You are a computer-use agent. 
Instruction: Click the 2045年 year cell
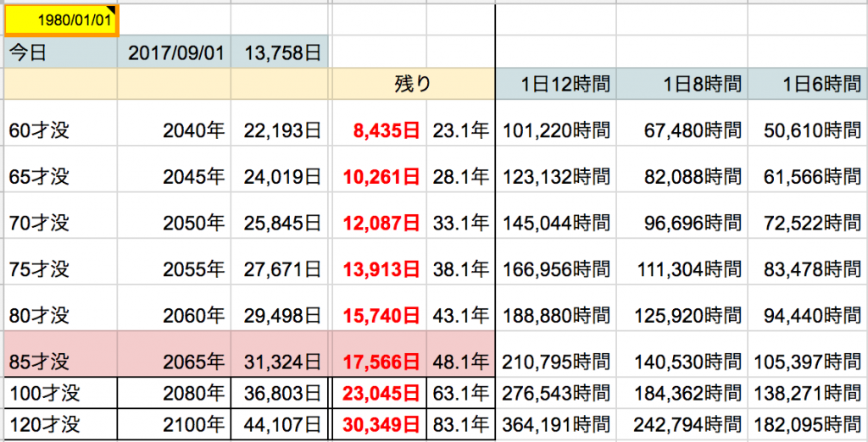coord(175,176)
